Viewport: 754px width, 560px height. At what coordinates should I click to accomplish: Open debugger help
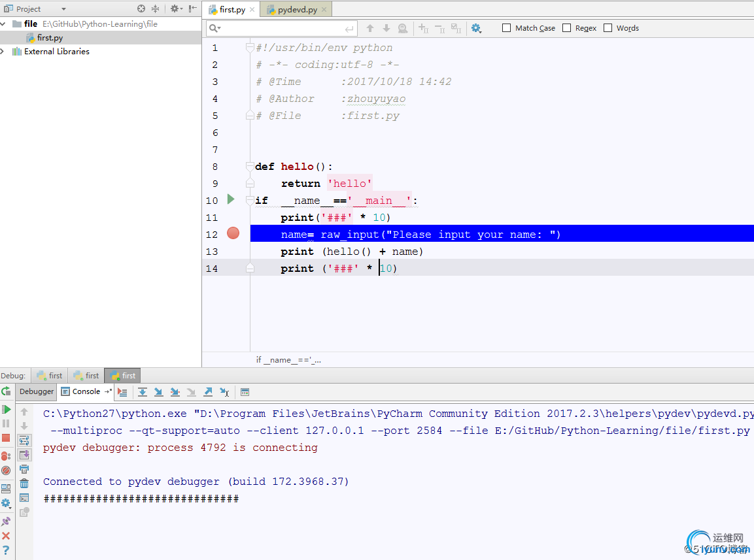[7, 550]
